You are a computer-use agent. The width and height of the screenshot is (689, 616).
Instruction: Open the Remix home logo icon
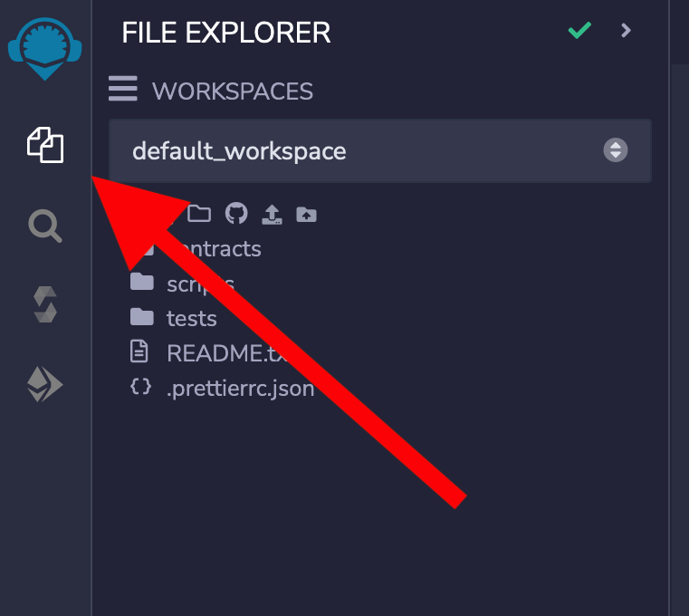(45, 48)
